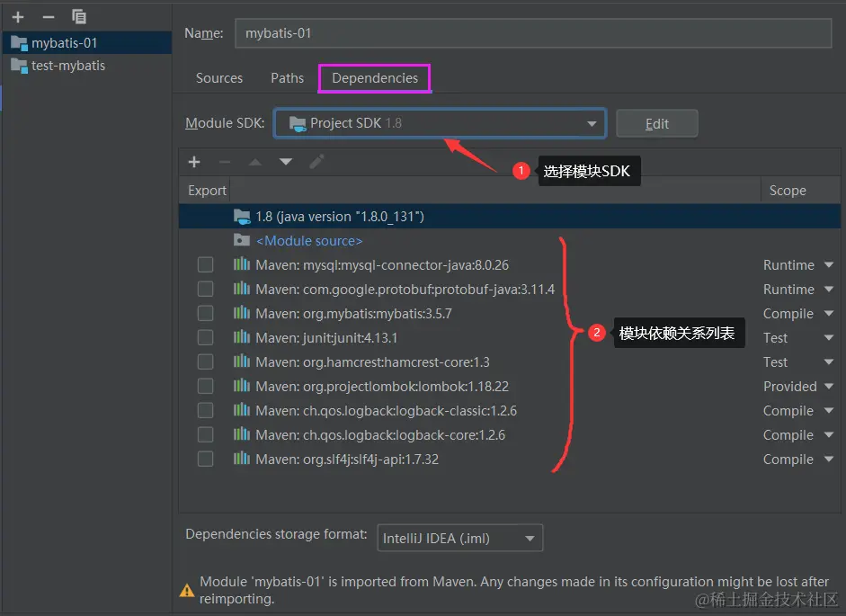Click library icon of protobuf-java
Image resolution: width=846 pixels, height=616 pixels.
click(x=242, y=289)
